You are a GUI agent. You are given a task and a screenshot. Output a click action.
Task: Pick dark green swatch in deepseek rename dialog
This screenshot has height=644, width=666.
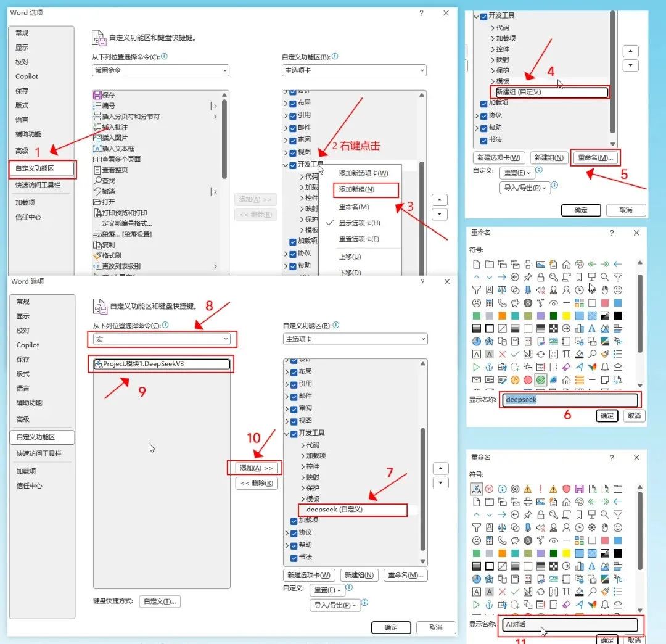tap(553, 316)
